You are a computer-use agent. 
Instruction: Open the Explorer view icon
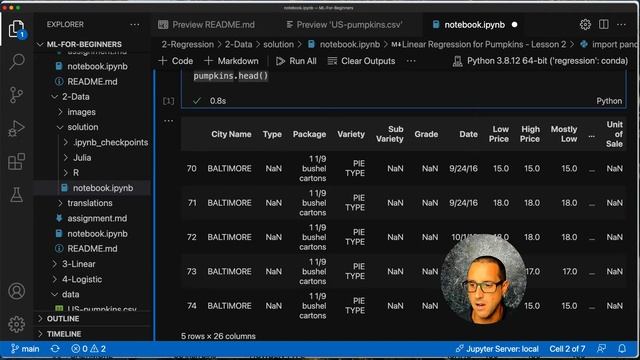pyautogui.click(x=16, y=29)
